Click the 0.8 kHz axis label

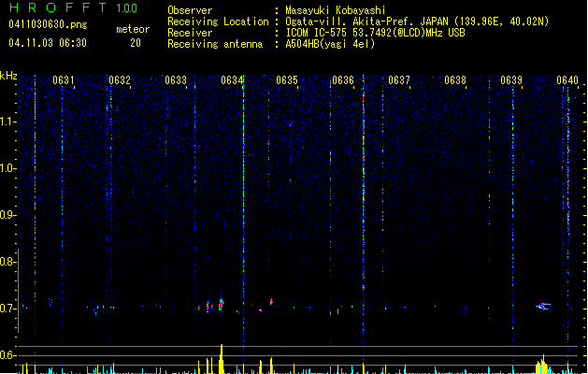pos(8,262)
